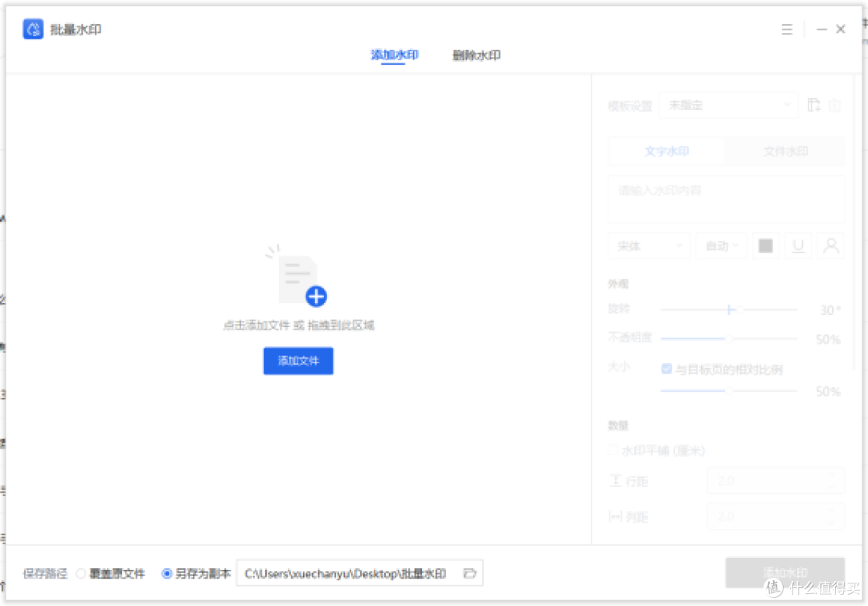Increase the 行距 value with up arrow
The height and width of the screenshot is (606, 868).
(x=832, y=474)
